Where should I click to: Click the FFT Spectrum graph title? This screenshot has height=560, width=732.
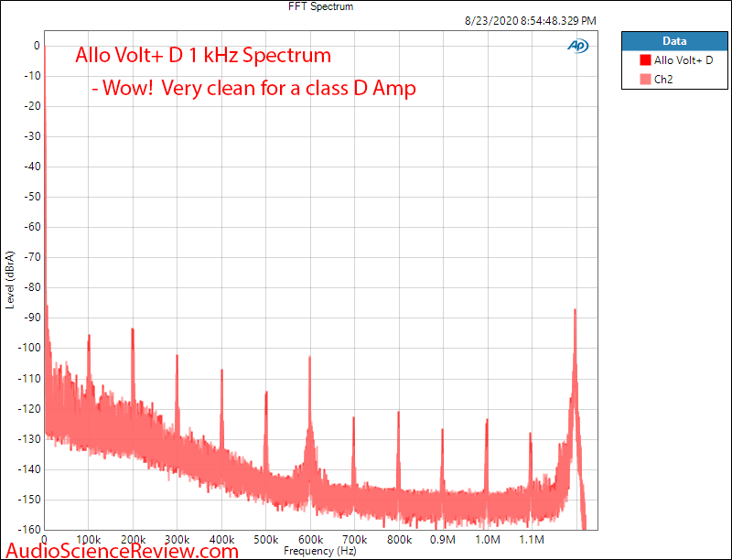(x=321, y=6)
